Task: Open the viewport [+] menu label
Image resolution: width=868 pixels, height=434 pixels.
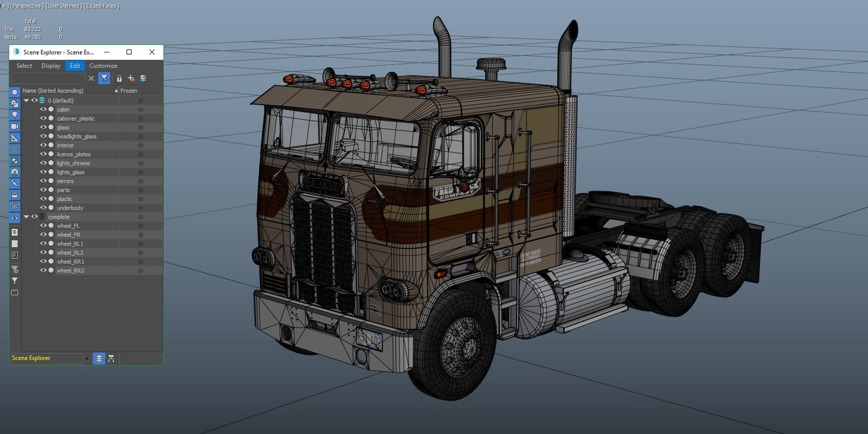Action: pyautogui.click(x=4, y=6)
